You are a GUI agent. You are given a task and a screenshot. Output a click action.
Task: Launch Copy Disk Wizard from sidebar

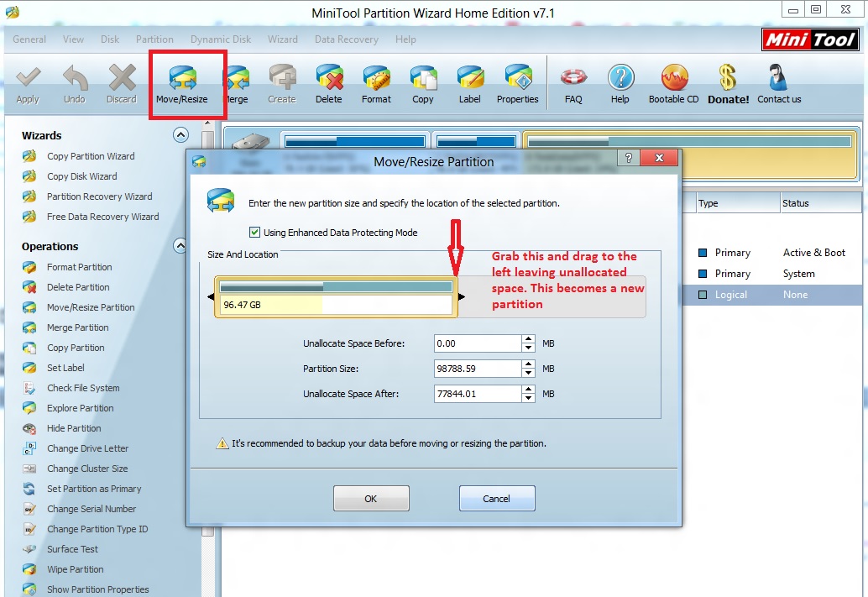(82, 176)
